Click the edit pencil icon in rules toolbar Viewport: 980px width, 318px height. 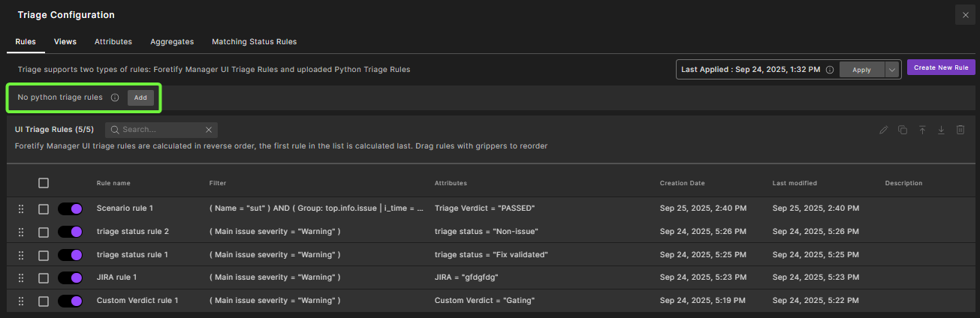(884, 130)
